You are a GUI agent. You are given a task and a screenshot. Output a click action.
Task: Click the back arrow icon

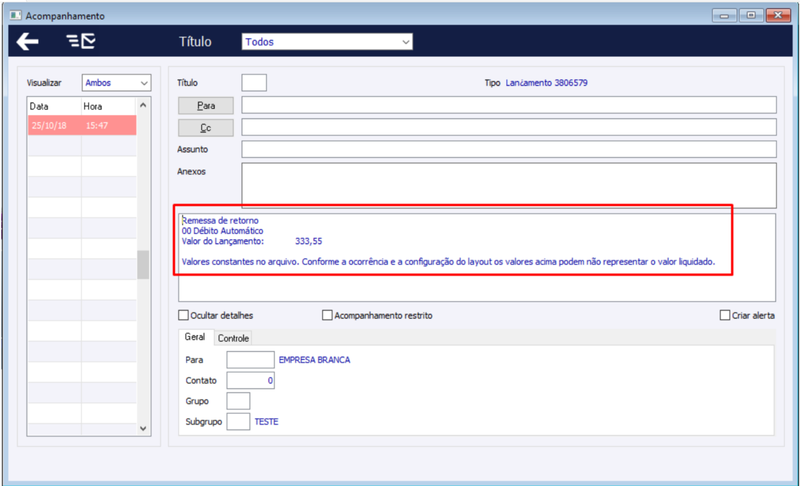pos(28,41)
